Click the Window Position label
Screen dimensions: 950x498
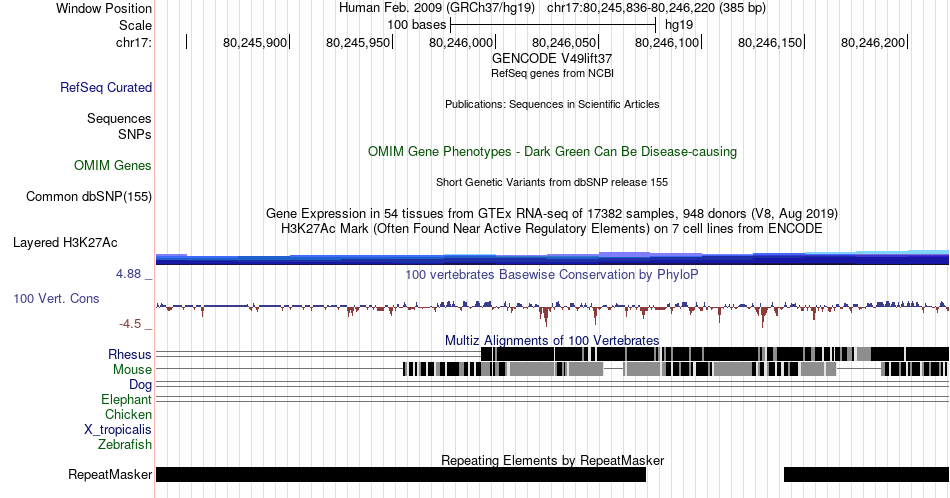pyautogui.click(x=104, y=8)
